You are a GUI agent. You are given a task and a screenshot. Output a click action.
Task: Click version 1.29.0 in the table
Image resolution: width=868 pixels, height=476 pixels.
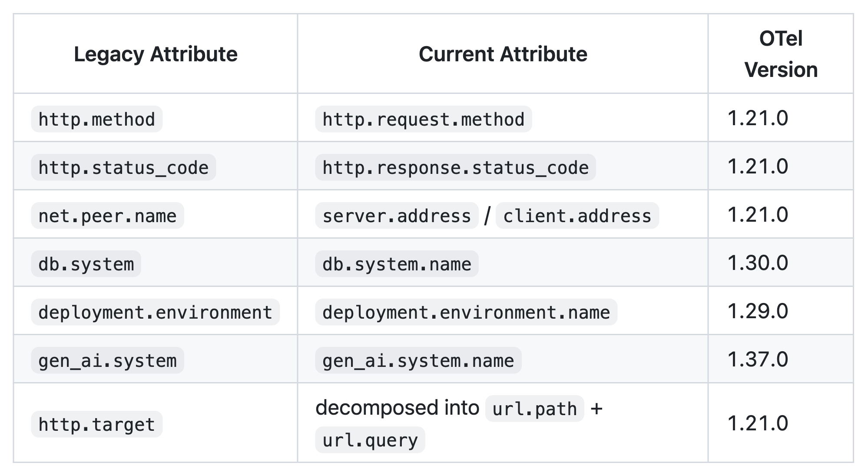tap(758, 311)
